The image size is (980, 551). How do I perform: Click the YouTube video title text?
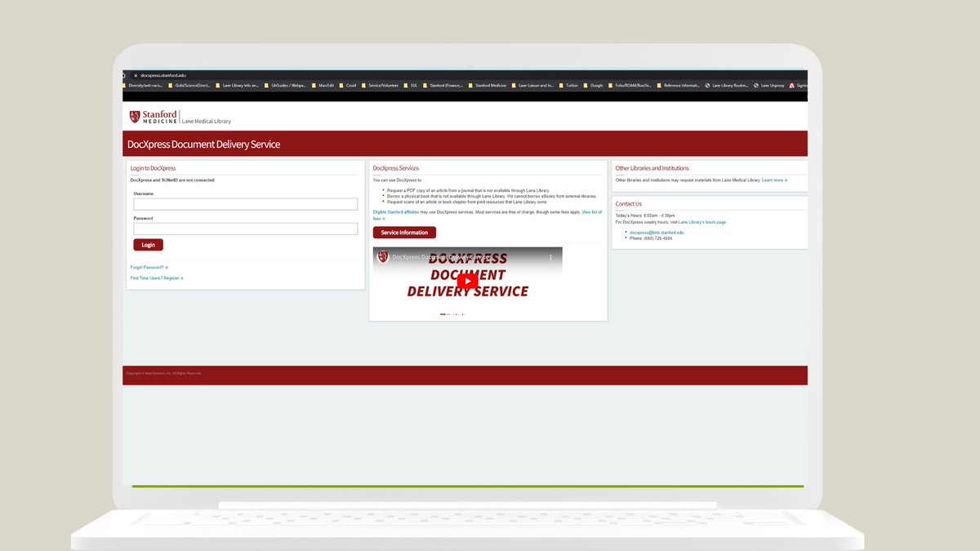coord(440,257)
